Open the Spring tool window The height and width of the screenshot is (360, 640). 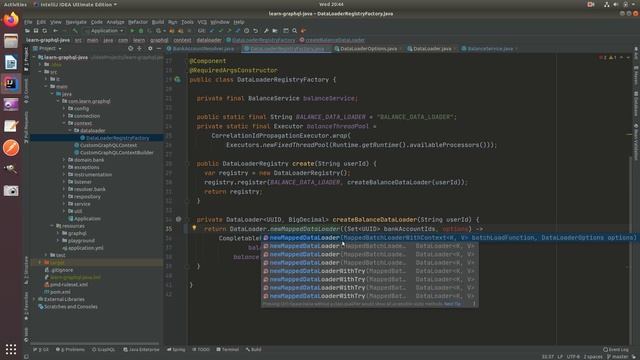point(176,349)
